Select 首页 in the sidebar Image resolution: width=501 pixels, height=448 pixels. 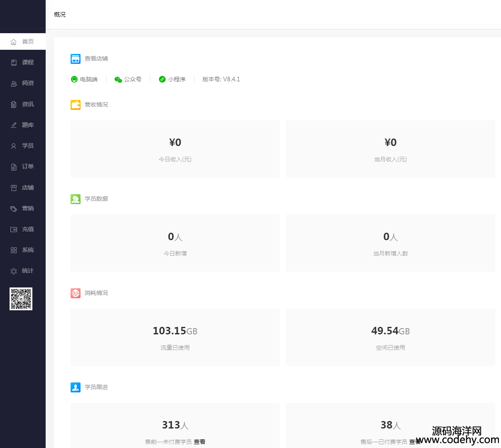[23, 41]
